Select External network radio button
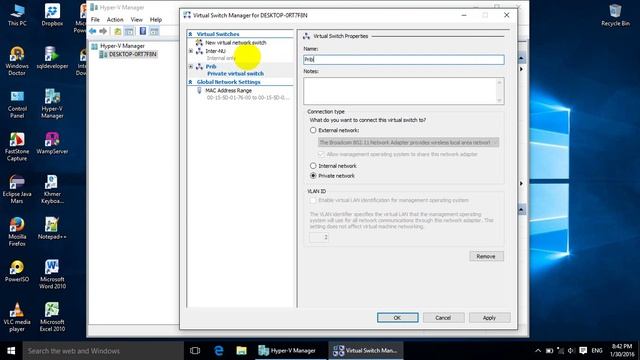The image size is (640, 360). pos(313,130)
